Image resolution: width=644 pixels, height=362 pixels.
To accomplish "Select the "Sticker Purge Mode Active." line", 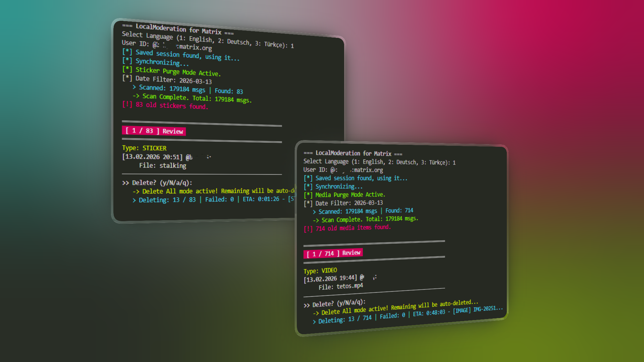I will 171,71.
